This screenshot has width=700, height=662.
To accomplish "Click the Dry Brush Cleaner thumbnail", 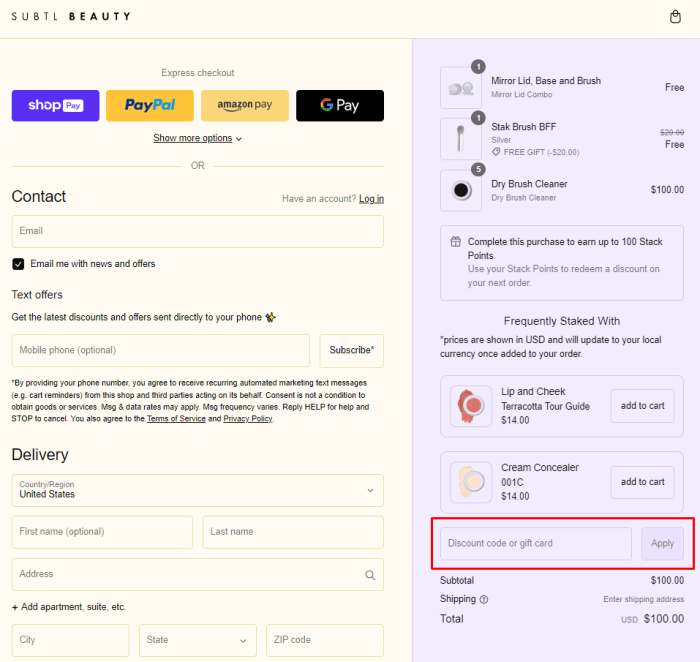I will click(461, 190).
